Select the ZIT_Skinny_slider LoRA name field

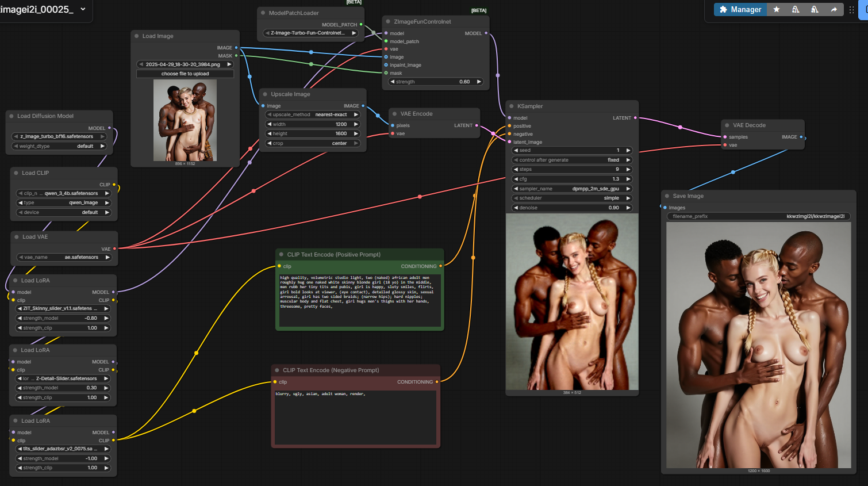(x=63, y=308)
